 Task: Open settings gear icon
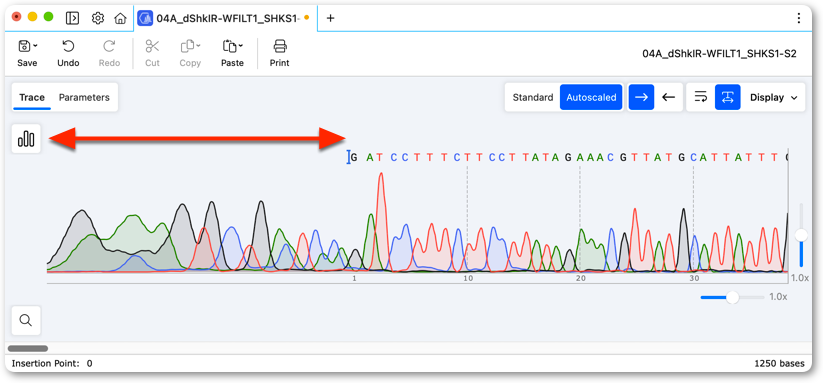[98, 18]
